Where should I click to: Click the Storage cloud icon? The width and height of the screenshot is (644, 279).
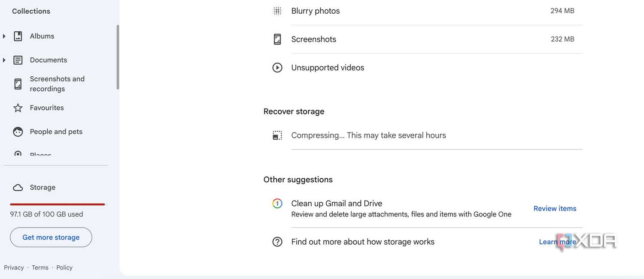[x=18, y=187]
